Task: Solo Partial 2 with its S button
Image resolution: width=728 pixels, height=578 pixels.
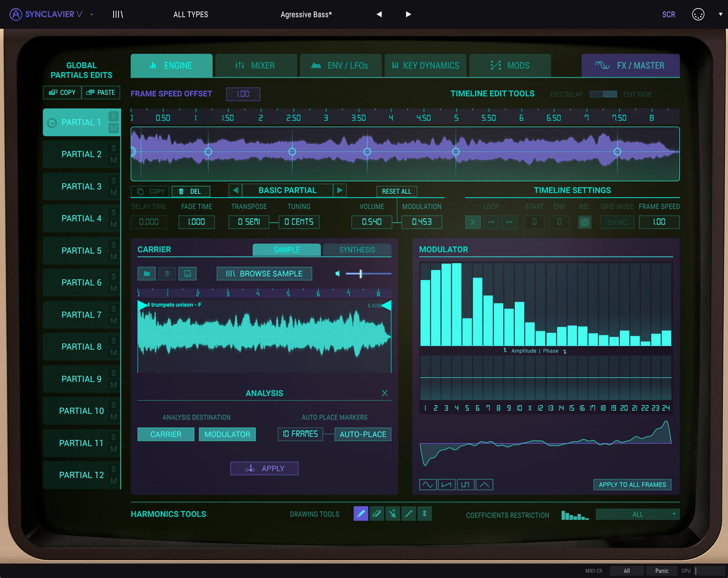Action: (x=114, y=148)
